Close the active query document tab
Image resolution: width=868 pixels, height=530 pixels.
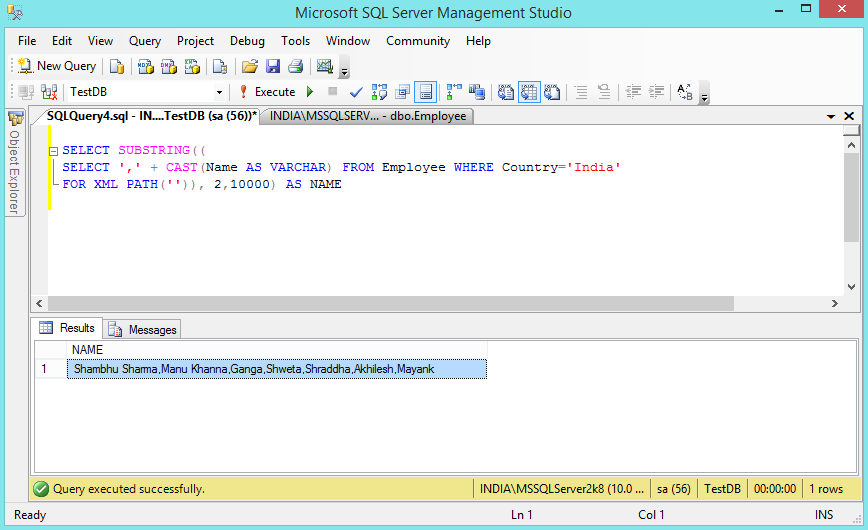[x=849, y=116]
